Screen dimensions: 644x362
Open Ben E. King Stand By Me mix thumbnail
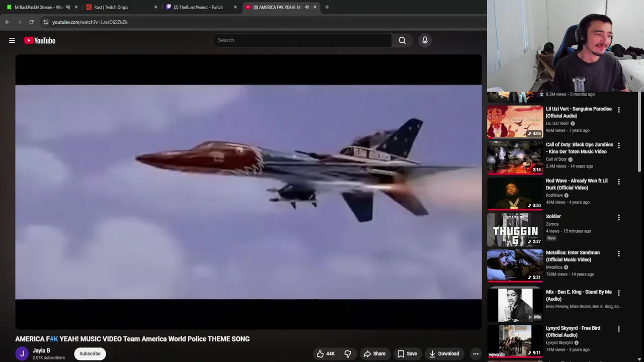pos(515,305)
